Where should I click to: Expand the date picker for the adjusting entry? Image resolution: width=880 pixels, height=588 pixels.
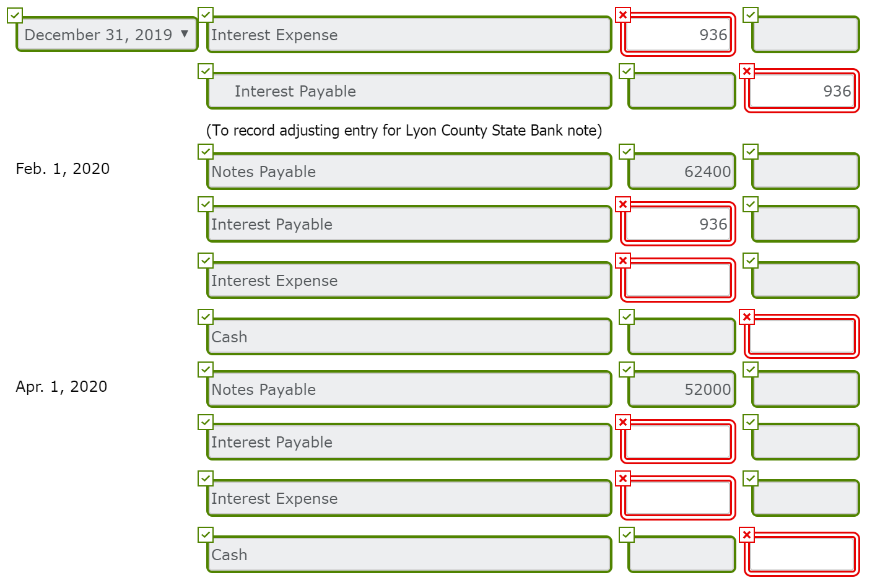pyautogui.click(x=105, y=35)
